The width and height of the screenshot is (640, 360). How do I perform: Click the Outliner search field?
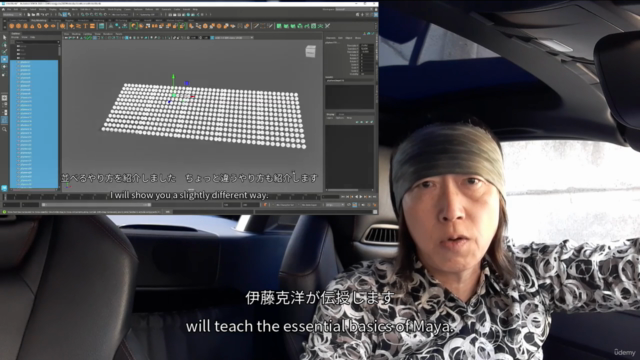37,42
